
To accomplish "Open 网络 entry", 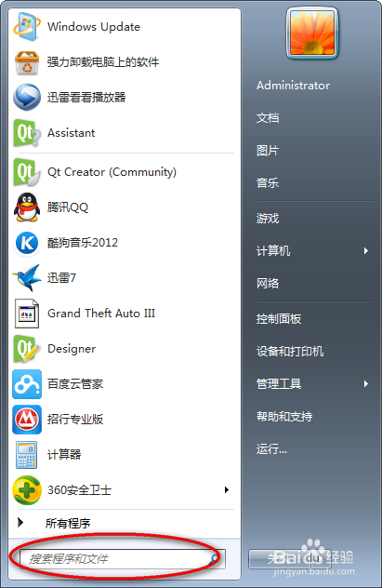I will (x=268, y=283).
